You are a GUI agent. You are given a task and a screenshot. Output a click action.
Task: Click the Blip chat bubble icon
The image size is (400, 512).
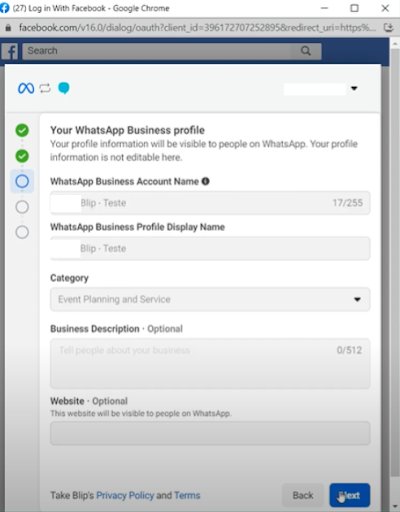[64, 88]
